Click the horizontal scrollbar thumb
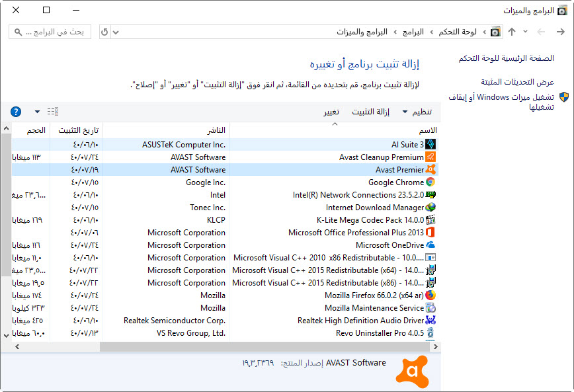 coord(265,346)
